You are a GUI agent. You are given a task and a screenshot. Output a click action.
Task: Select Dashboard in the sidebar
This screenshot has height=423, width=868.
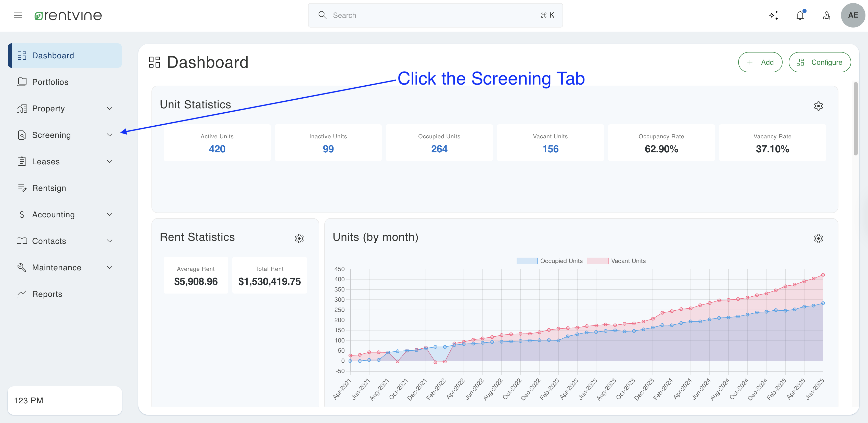tap(65, 56)
